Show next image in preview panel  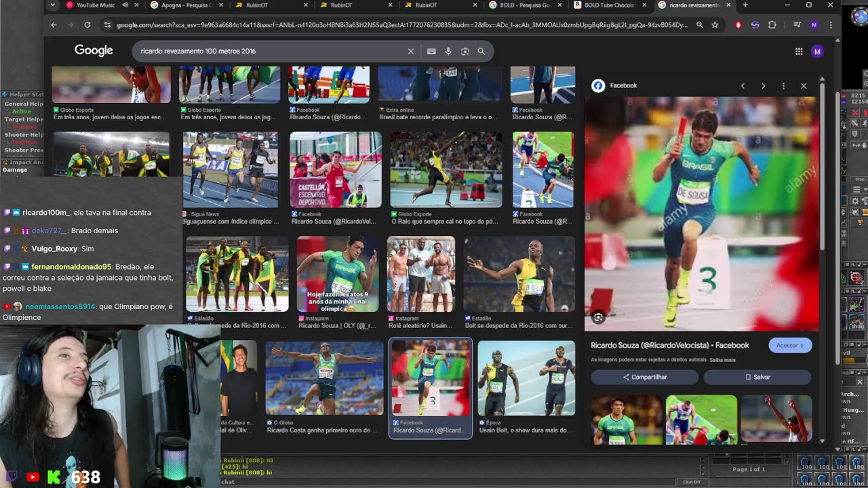point(763,86)
